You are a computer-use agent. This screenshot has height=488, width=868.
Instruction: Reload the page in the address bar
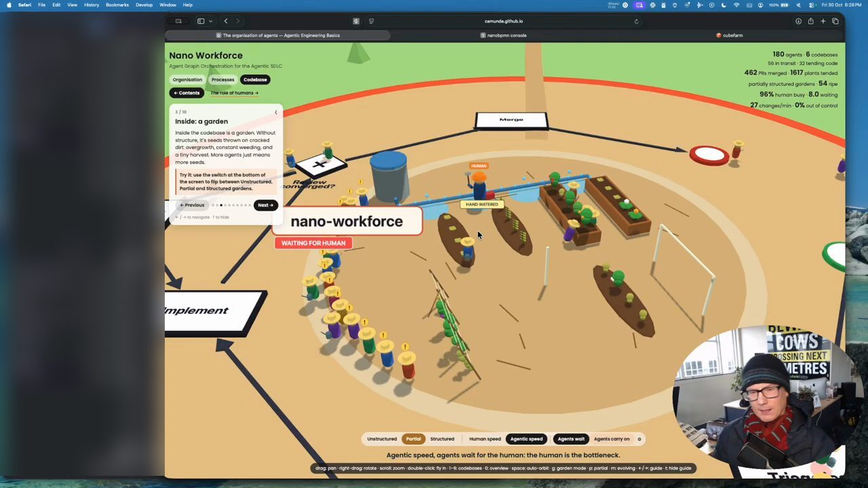(x=636, y=21)
